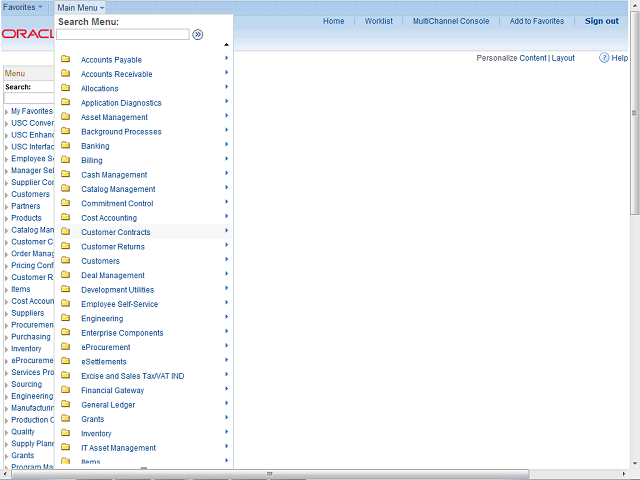Click the Cost Accounting folder icon

coord(65,217)
